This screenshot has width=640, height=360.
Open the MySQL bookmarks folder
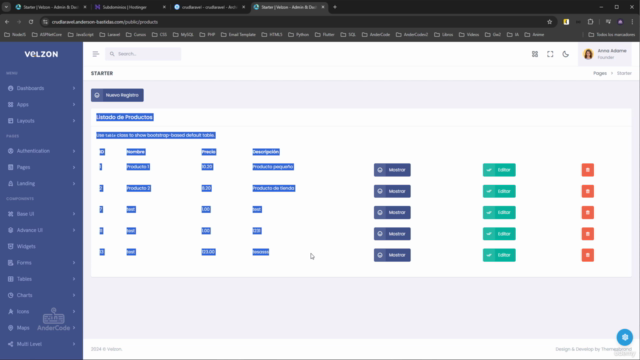[183, 35]
